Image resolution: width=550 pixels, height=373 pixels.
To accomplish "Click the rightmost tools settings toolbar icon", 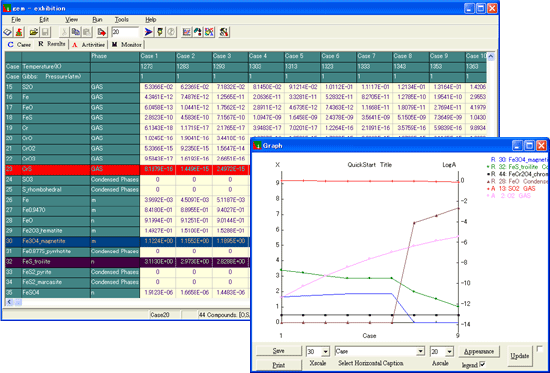I will coord(224,32).
